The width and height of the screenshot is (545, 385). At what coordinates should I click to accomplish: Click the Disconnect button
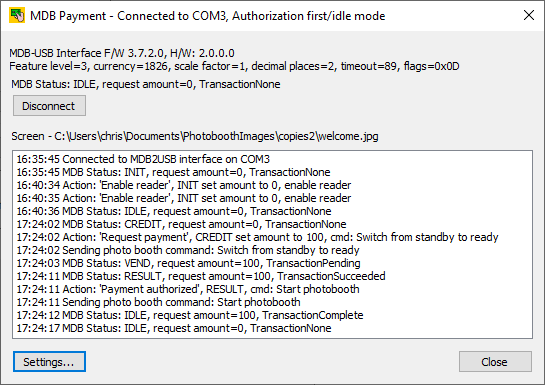49,106
